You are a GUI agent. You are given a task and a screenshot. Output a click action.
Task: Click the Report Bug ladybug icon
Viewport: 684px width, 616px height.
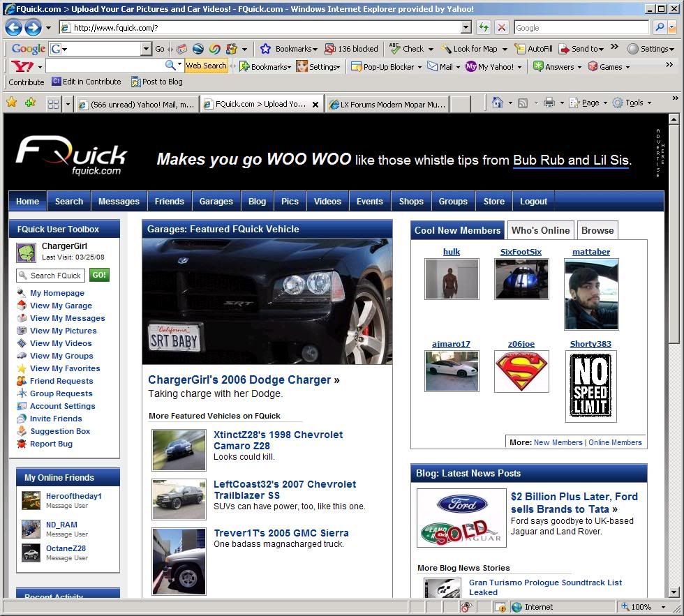coord(22,444)
